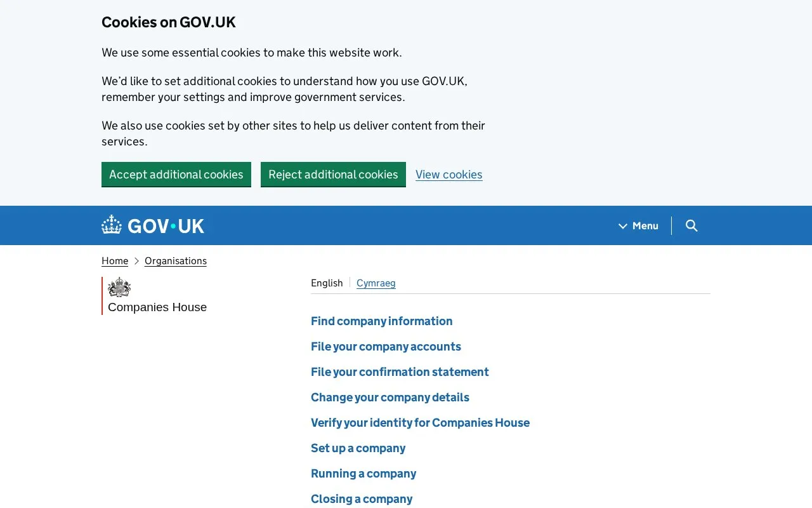Click the paragraph about cookies set by other sites

tap(293, 133)
